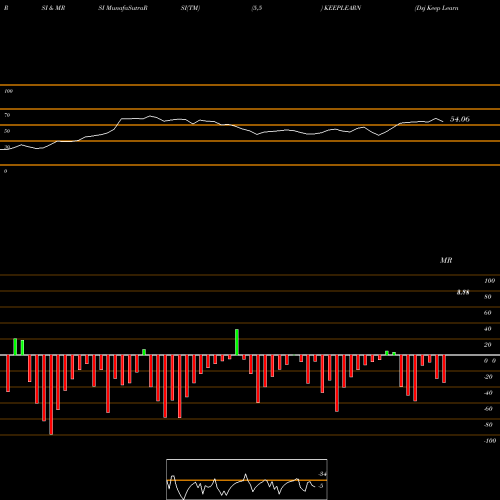500x500 pixels.
Task: Click the RSI value label 54.06
Action: (x=460, y=119)
